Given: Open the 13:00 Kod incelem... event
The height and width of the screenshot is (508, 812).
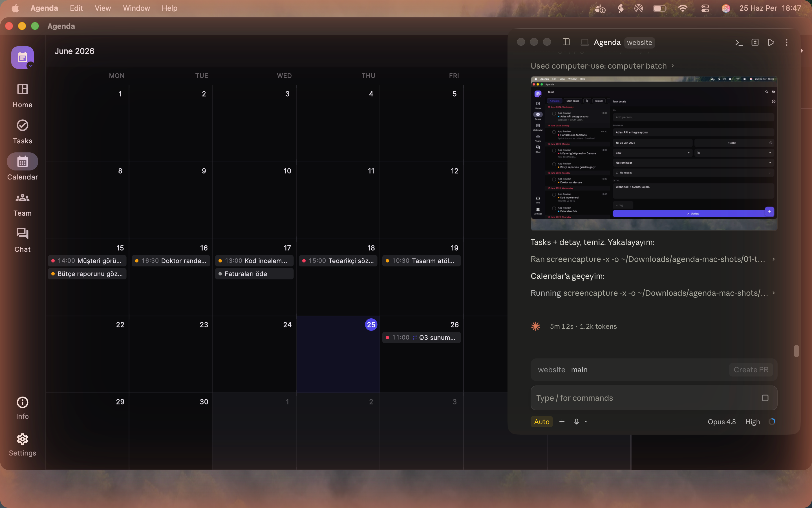Looking at the screenshot, I should pos(254,261).
